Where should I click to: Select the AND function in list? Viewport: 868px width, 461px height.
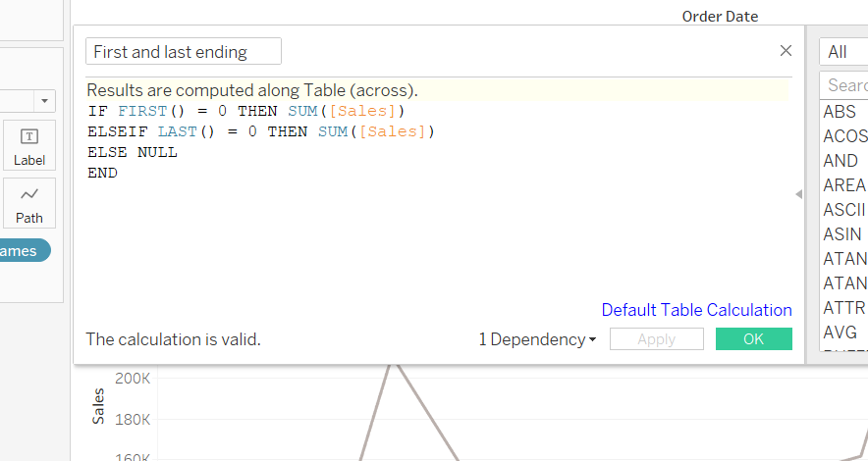841,161
